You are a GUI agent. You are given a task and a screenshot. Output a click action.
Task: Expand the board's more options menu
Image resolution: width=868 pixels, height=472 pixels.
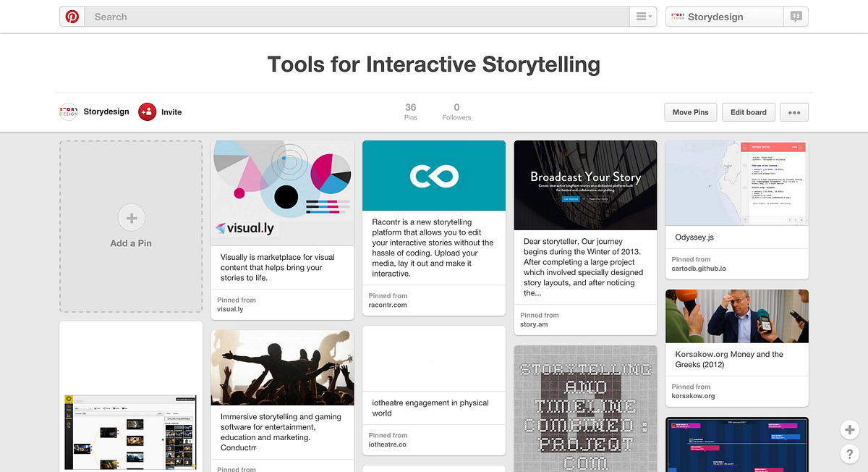click(x=793, y=112)
